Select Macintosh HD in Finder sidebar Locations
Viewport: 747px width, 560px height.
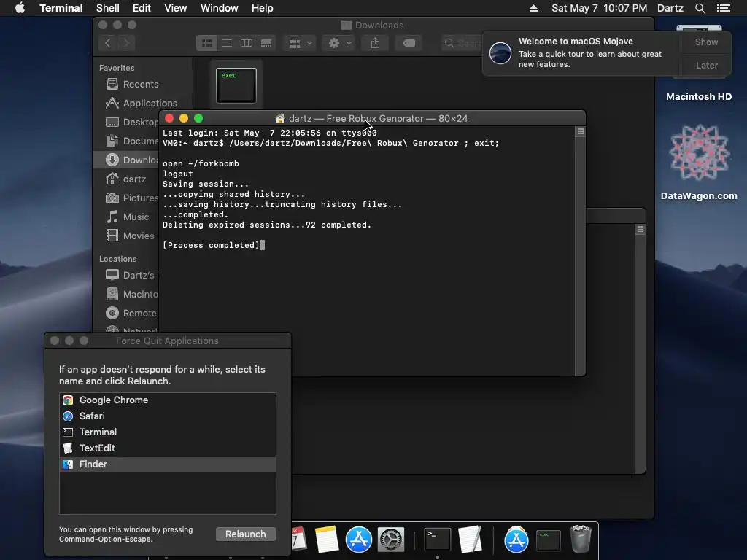point(132,295)
